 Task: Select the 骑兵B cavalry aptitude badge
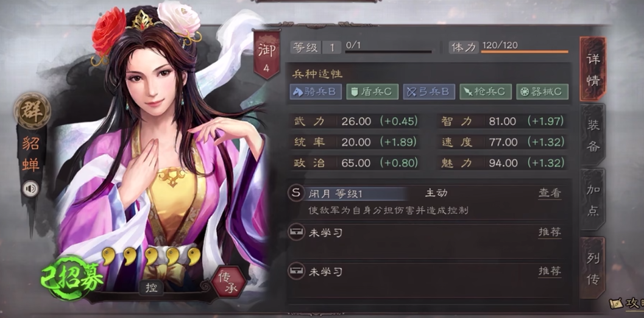pyautogui.click(x=316, y=91)
